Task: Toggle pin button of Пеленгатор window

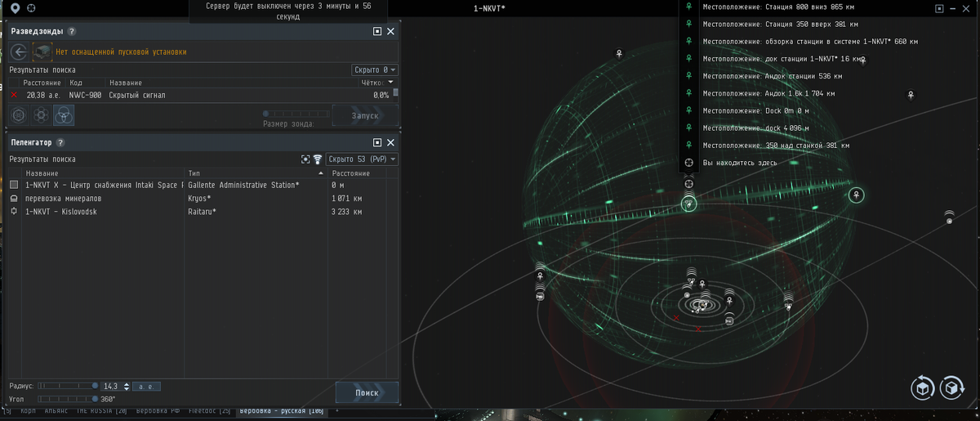Action: (377, 142)
